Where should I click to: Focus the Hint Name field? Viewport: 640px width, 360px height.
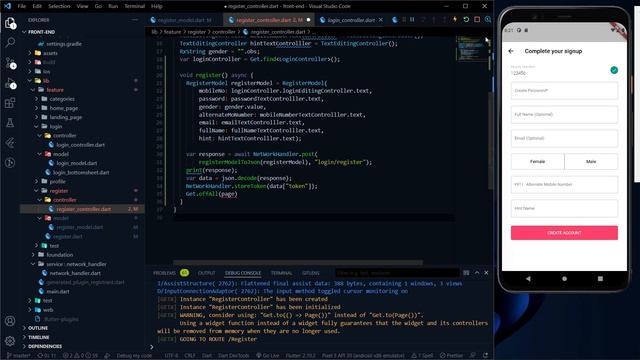tap(564, 209)
